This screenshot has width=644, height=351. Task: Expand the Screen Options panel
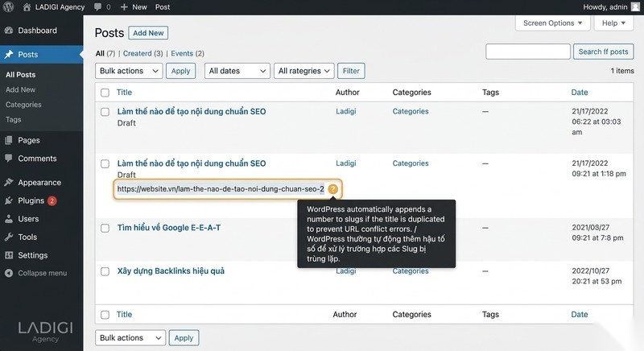pos(553,23)
